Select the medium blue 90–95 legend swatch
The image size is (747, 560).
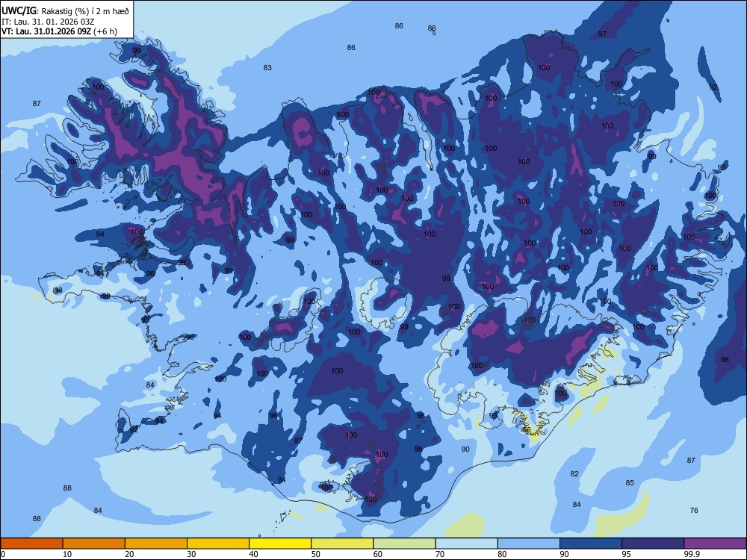click(591, 544)
